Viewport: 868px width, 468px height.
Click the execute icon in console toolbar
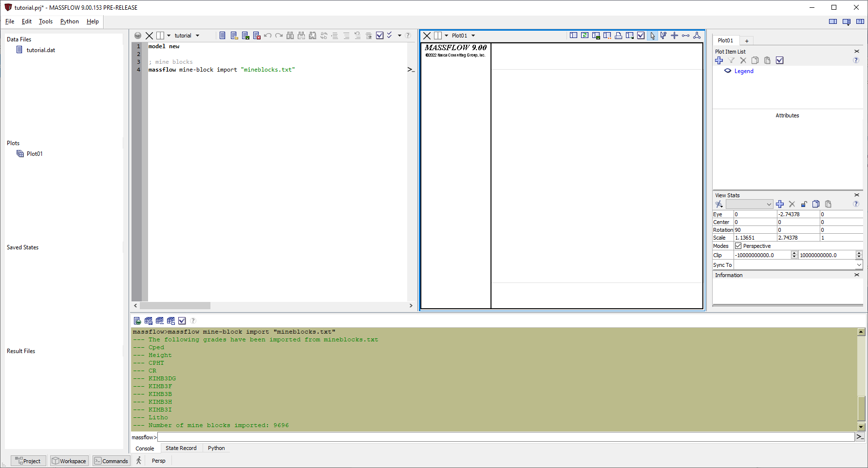pyautogui.click(x=137, y=321)
